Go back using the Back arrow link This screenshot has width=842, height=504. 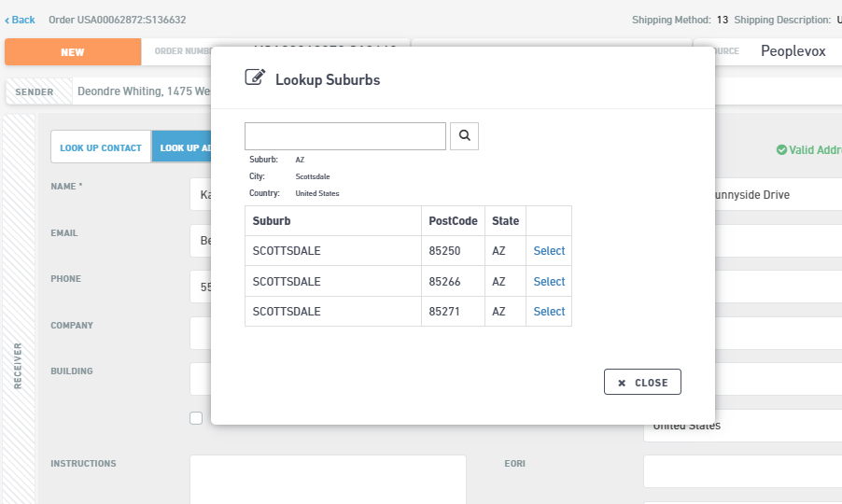21,20
